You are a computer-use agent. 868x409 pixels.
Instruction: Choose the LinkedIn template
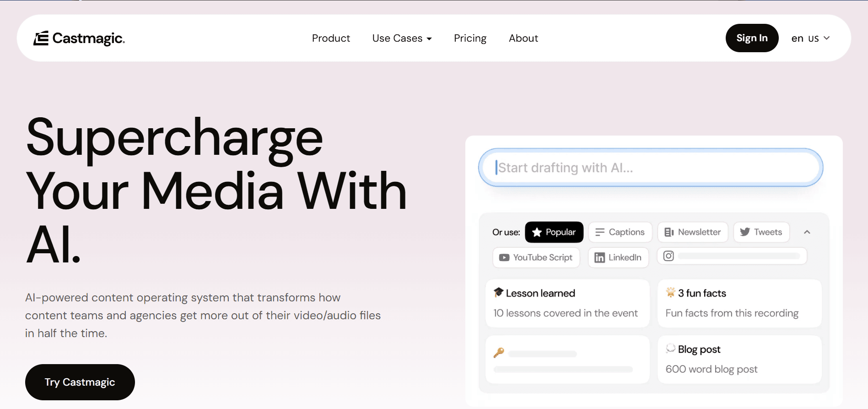pyautogui.click(x=618, y=257)
